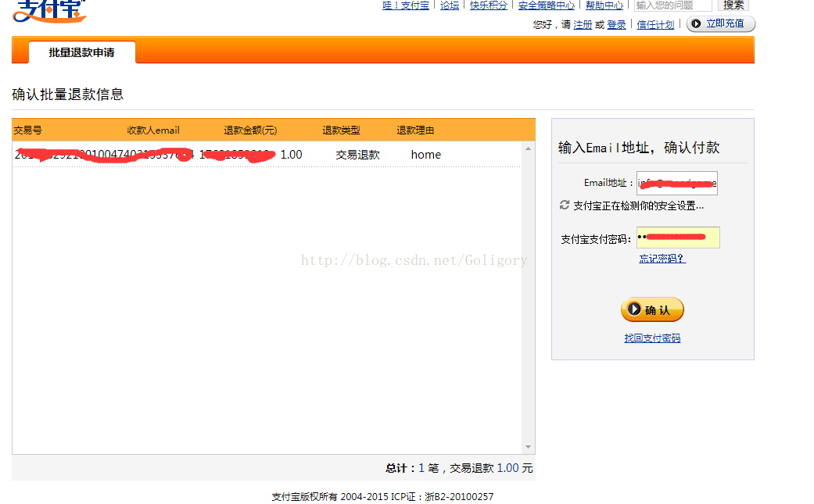Screen dimensions: 814x504
Task: Click the Email地址 input field
Action: click(677, 183)
